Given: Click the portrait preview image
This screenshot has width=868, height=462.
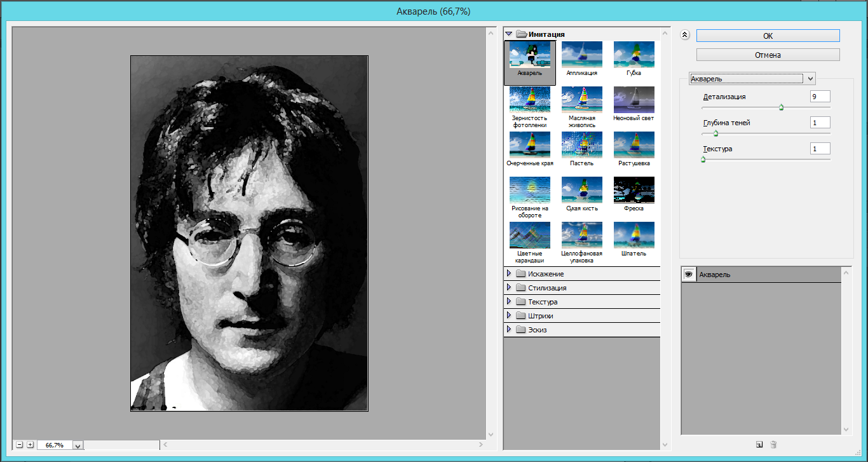Looking at the screenshot, I should click(249, 233).
